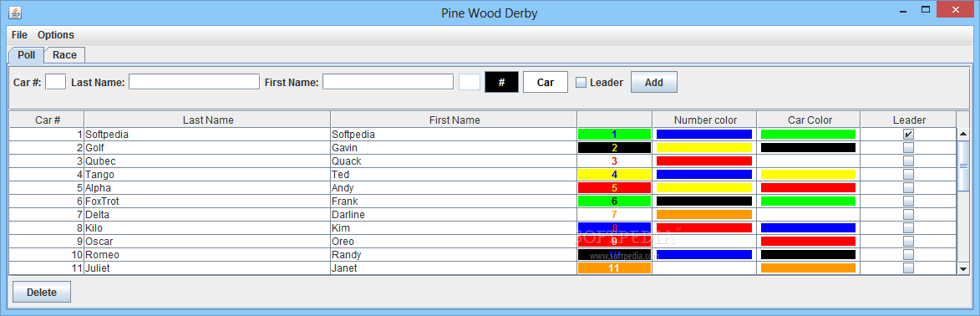Focus the First Name text field
Screen dimensions: 980x316
click(x=388, y=82)
